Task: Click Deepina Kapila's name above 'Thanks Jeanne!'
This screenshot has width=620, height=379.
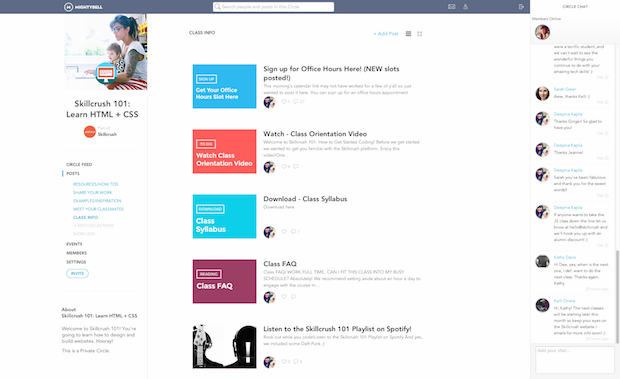Action: [x=568, y=145]
